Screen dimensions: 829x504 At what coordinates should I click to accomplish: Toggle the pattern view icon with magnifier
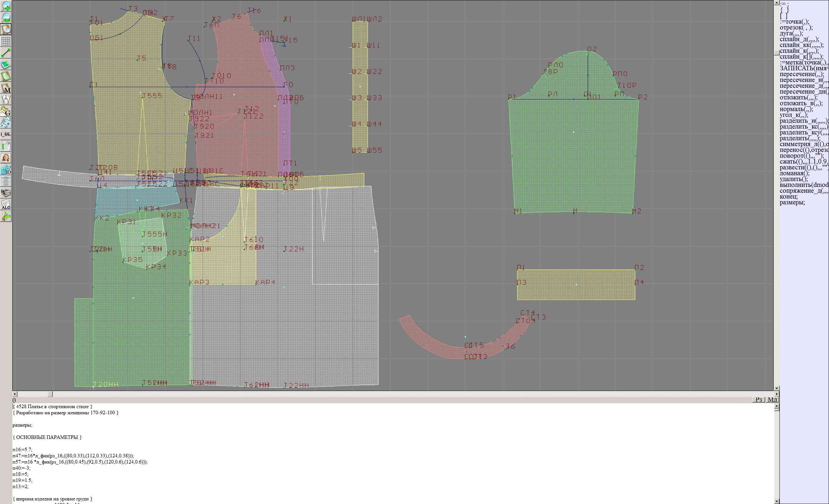coord(6,29)
